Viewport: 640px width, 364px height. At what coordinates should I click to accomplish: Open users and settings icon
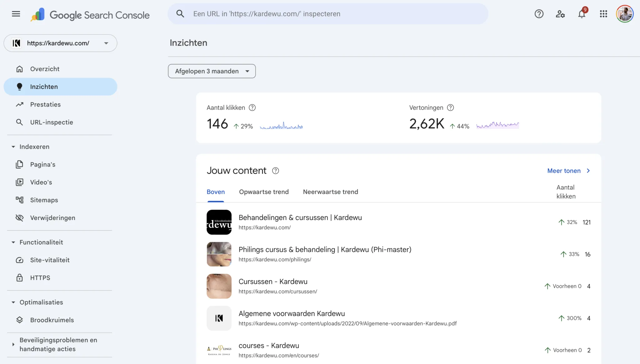tap(560, 14)
